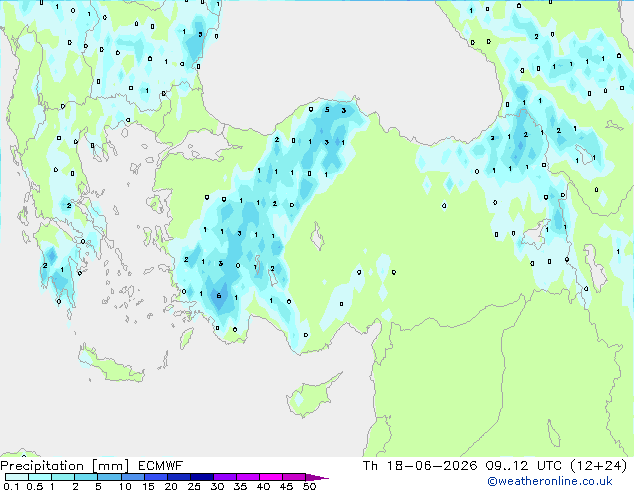Screen dimensions: 634x490
Task: Click the island of Crete on the map
Action: (x=110, y=365)
